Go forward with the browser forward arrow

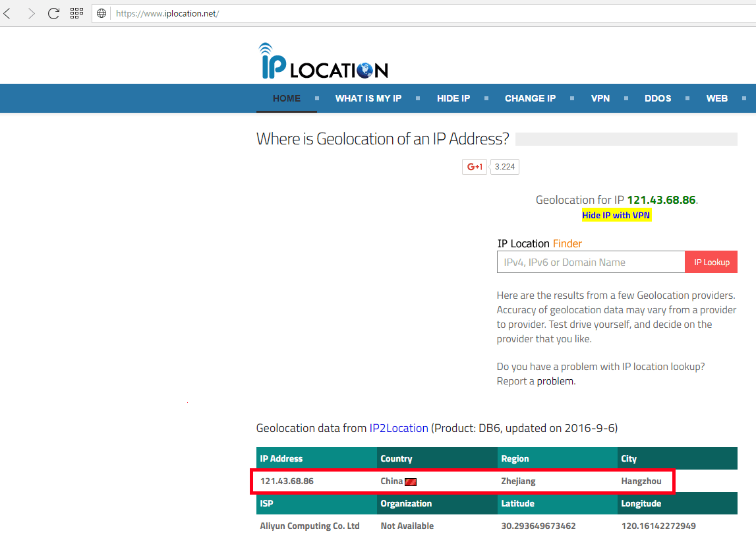[31, 13]
